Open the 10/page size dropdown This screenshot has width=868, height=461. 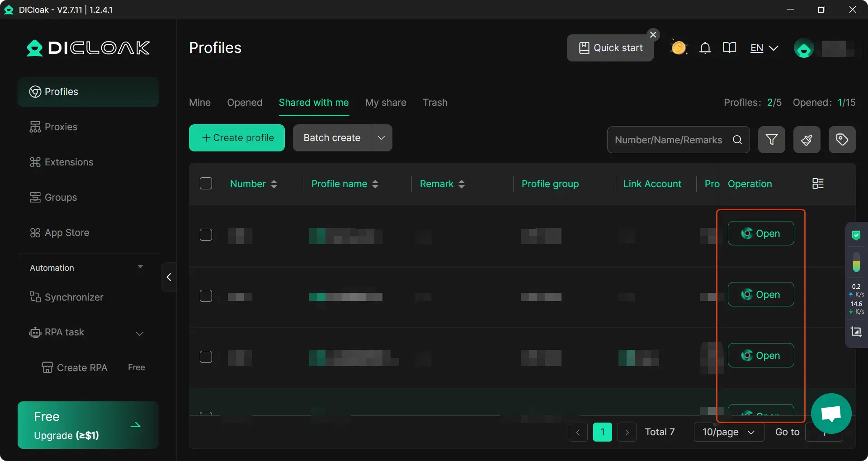click(x=728, y=432)
